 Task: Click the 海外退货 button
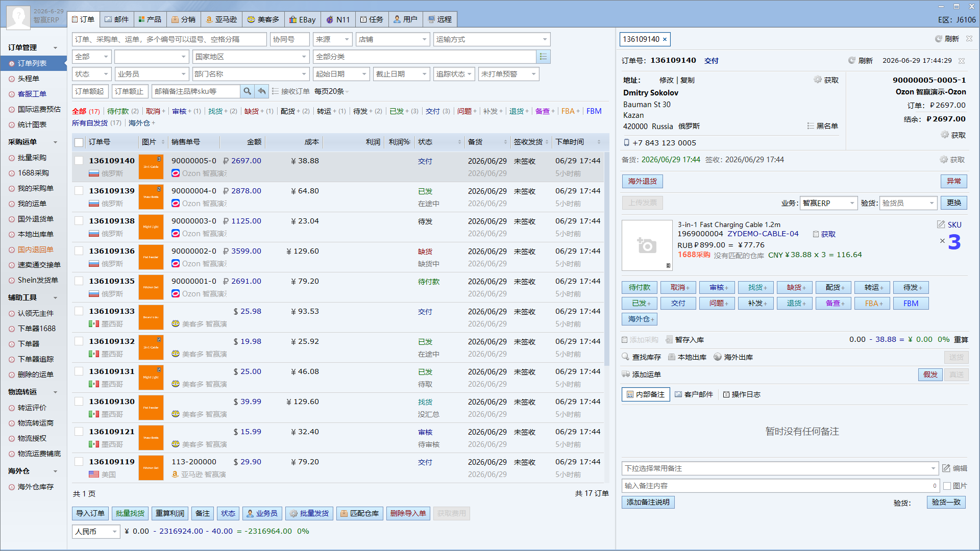642,181
